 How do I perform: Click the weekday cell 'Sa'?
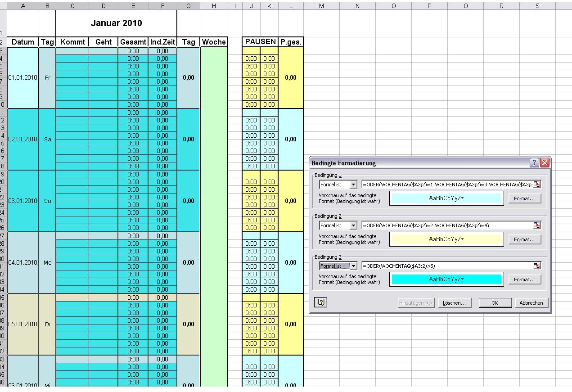47,139
